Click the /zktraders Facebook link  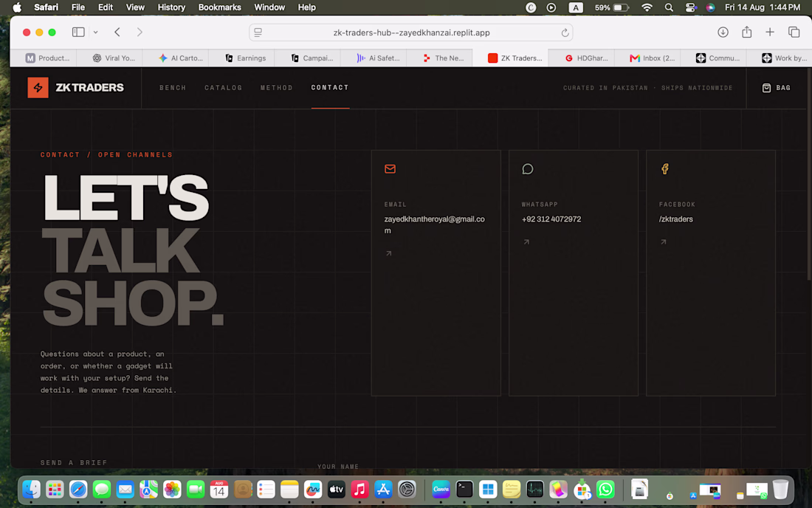click(675, 219)
